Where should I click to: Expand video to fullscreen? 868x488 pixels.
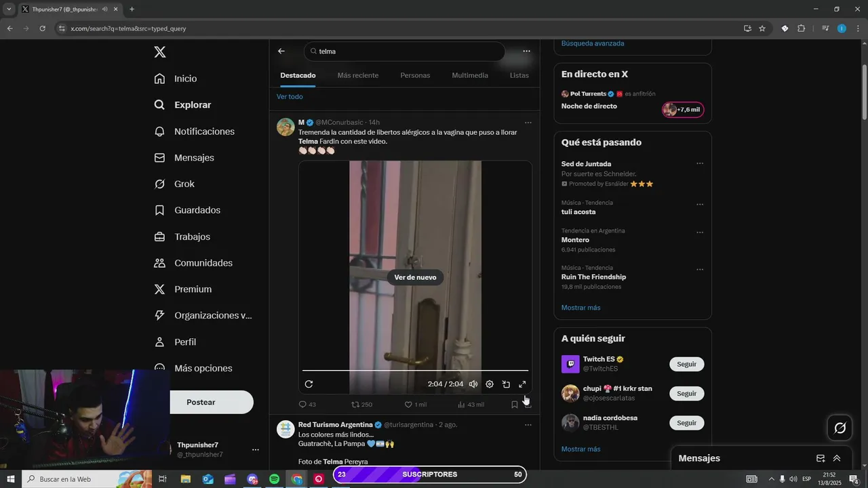[x=522, y=384]
